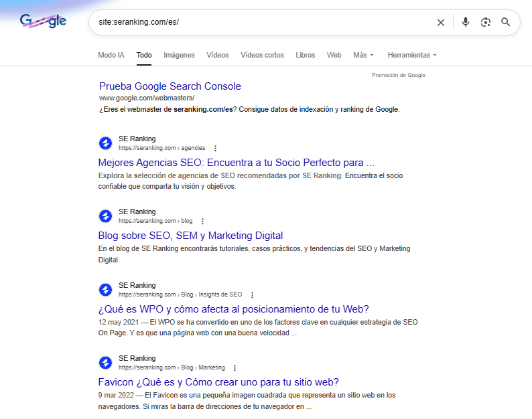This screenshot has height=419, width=532.
Task: Open the three-dot menu next to Blog › Marketing
Action: click(235, 367)
